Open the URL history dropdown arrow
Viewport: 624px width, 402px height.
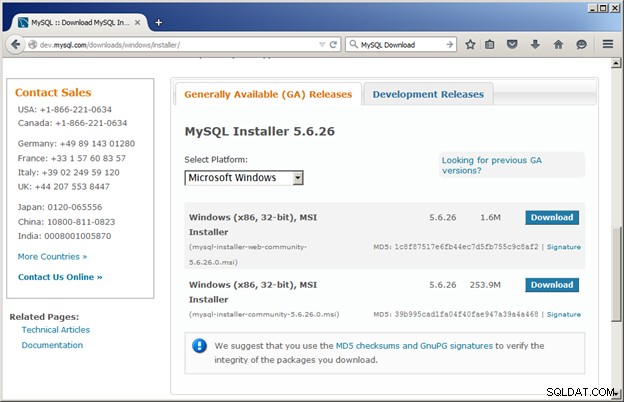(x=322, y=45)
